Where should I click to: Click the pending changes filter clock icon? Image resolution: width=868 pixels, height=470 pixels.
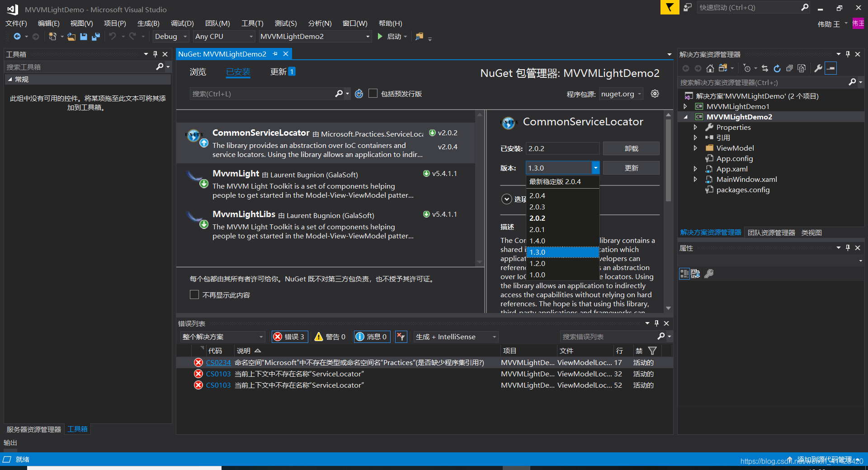[747, 68]
